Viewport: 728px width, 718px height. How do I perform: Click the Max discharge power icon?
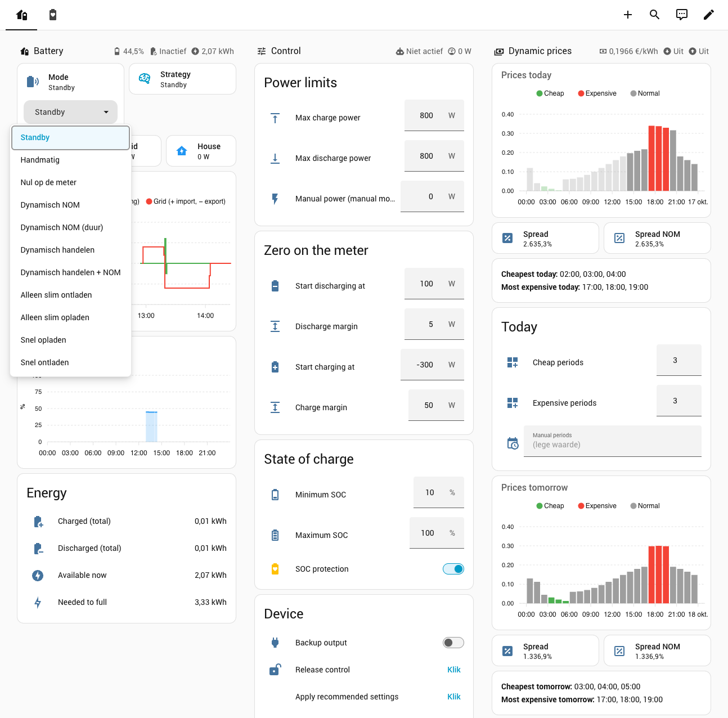[275, 158]
